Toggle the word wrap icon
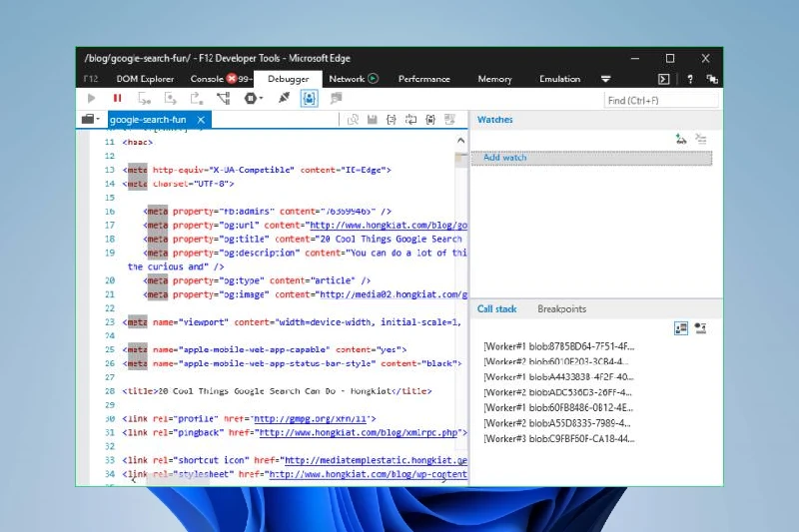Image resolution: width=799 pixels, height=532 pixels. 410,120
